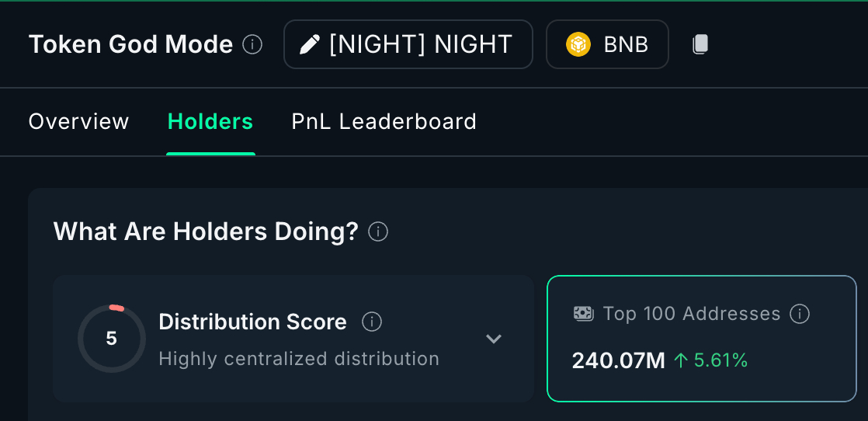The image size is (868, 421).
Task: Click the 240.07M value
Action: (618, 360)
